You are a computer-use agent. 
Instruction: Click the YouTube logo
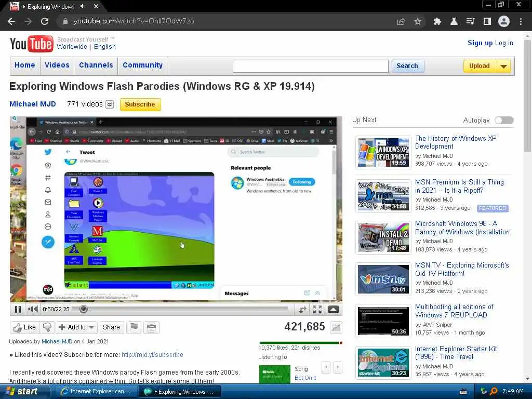[x=32, y=44]
